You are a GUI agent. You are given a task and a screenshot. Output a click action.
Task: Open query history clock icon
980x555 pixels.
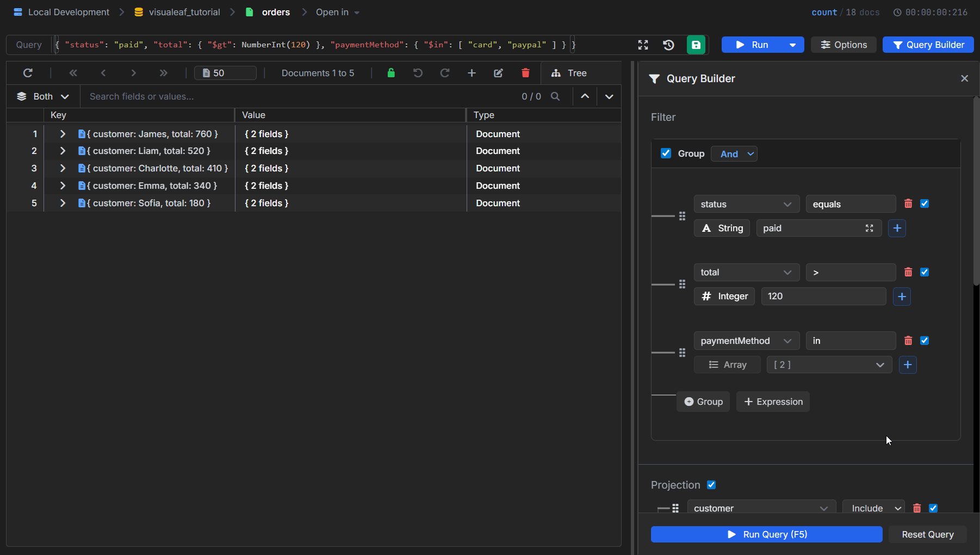(x=669, y=45)
